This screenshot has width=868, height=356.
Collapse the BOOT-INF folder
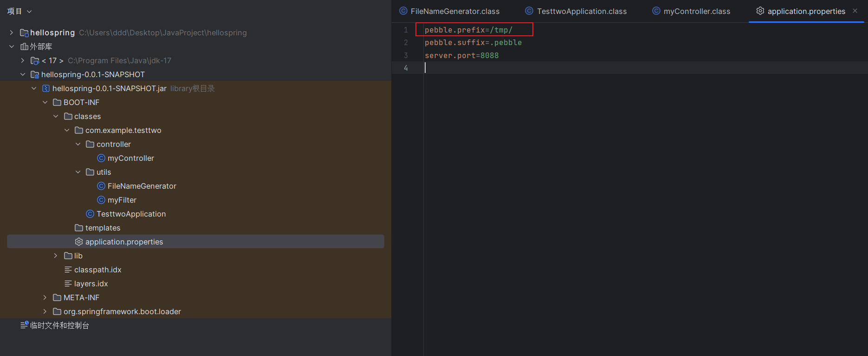coord(45,102)
